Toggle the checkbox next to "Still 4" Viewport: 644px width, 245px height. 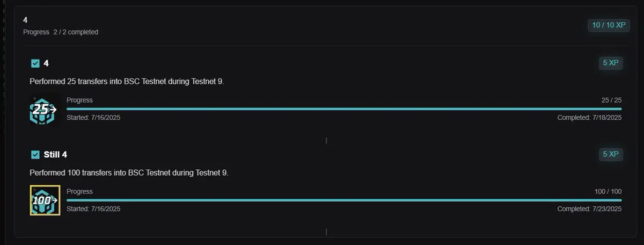pyautogui.click(x=35, y=155)
